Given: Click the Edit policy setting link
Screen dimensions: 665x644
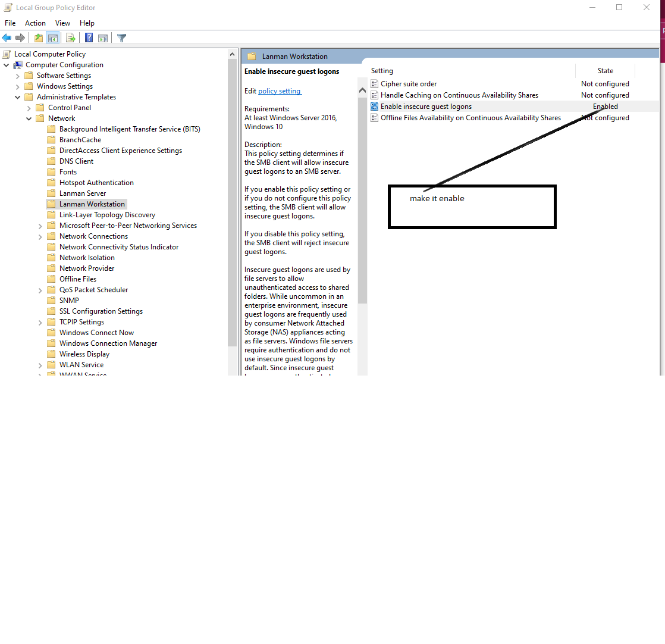Looking at the screenshot, I should pos(280,91).
